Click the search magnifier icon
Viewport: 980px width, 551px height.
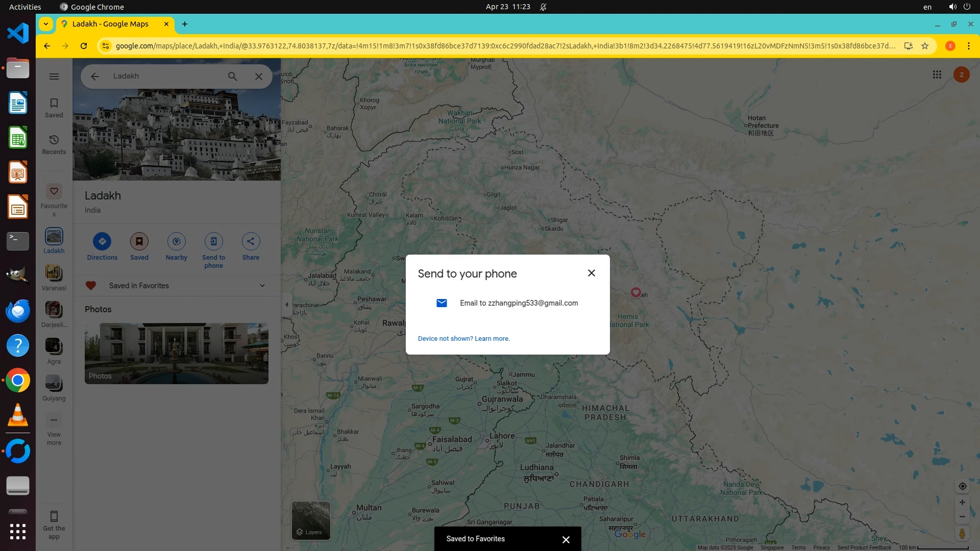point(232,77)
